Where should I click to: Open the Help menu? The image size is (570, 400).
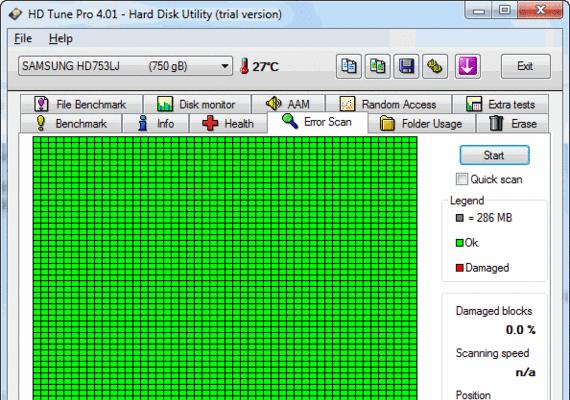[x=61, y=39]
